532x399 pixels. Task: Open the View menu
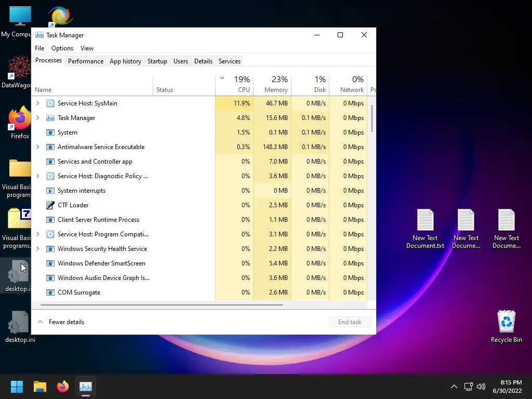[87, 48]
